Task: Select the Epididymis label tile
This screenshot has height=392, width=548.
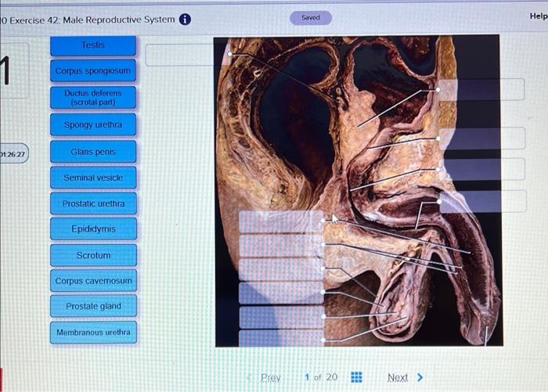Action: (93, 228)
